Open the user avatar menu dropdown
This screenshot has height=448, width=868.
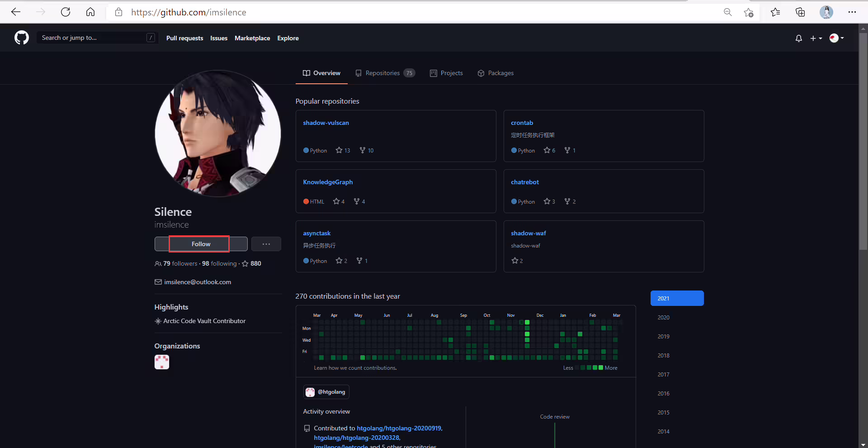836,38
